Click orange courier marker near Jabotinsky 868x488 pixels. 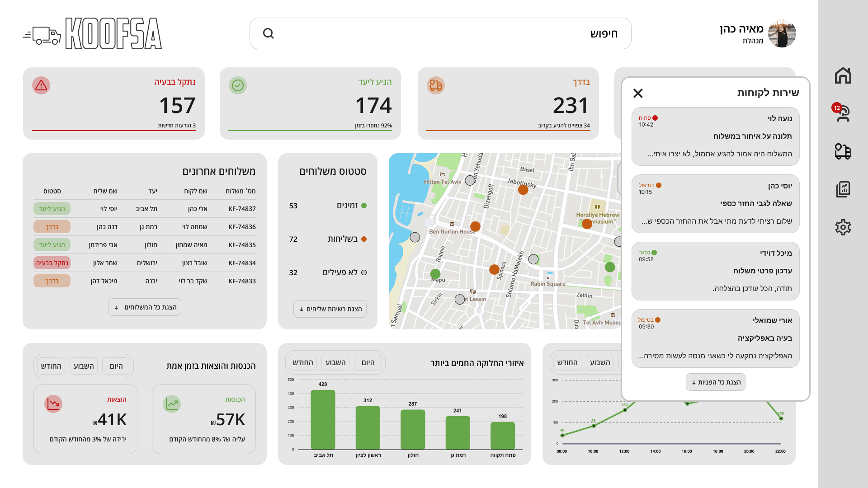(x=523, y=190)
